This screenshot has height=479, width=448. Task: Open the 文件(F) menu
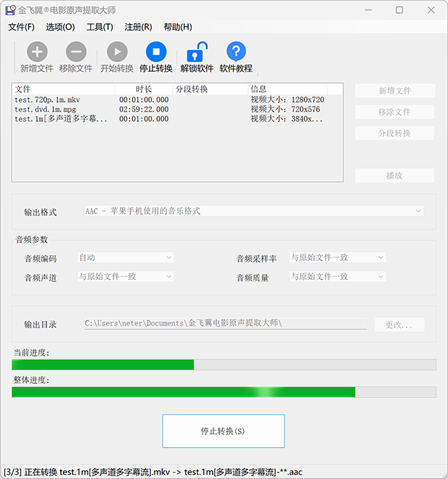(21, 27)
